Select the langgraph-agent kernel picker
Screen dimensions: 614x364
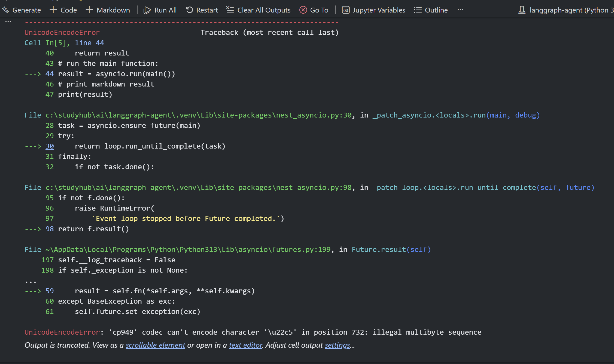click(x=567, y=10)
